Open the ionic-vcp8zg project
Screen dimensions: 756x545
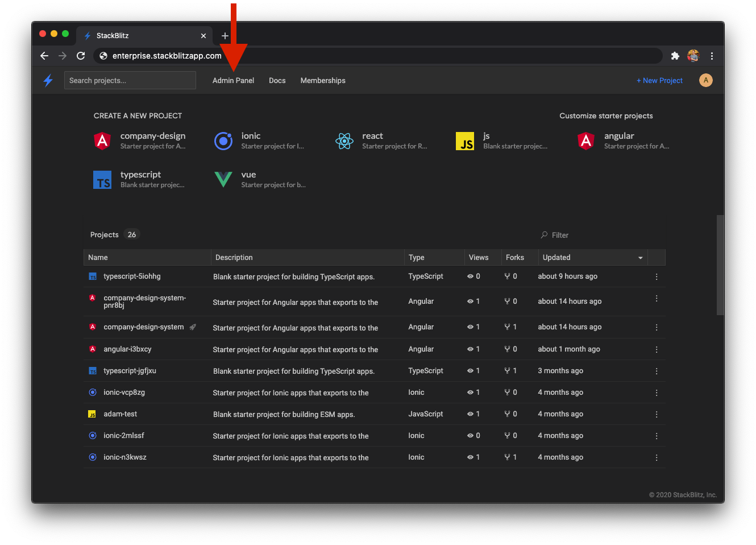(124, 393)
